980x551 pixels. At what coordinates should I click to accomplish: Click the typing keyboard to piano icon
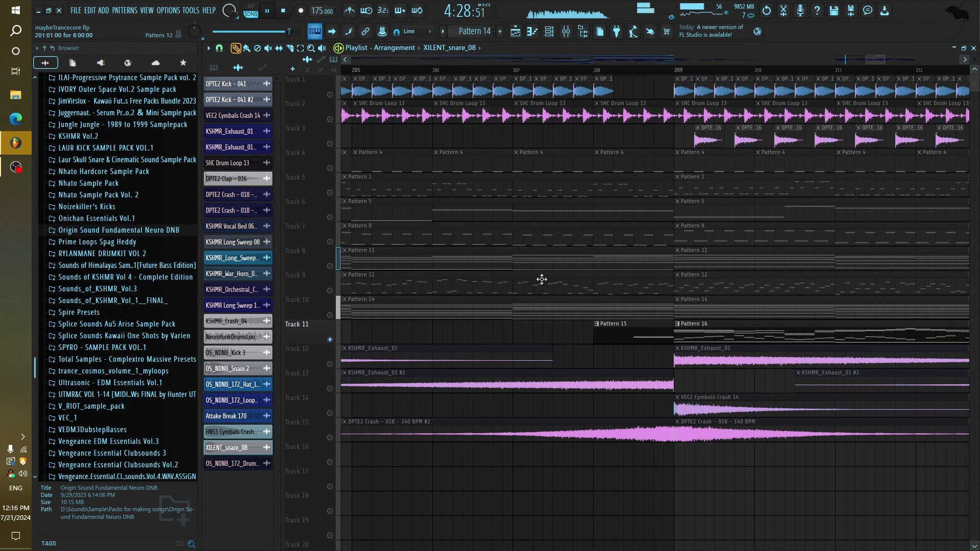pos(315,32)
